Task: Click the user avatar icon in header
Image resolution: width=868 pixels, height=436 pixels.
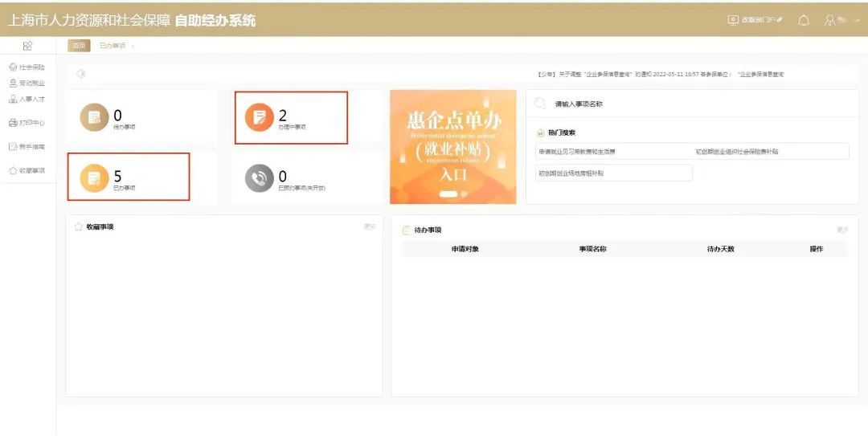Action: coord(830,20)
